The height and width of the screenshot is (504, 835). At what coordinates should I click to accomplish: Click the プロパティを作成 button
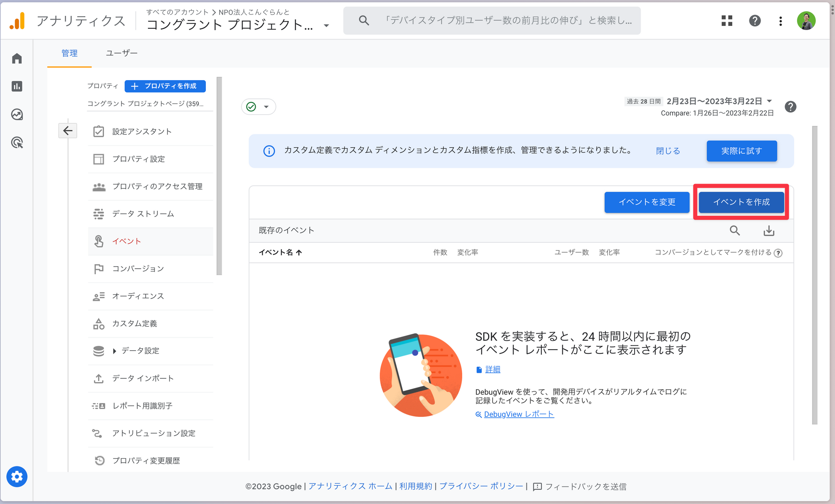[x=165, y=86]
